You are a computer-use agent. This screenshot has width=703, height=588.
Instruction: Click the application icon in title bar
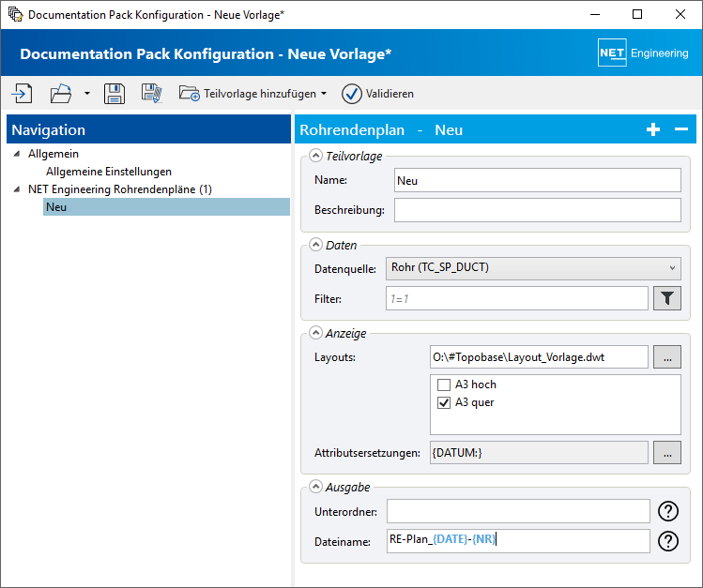[15, 14]
